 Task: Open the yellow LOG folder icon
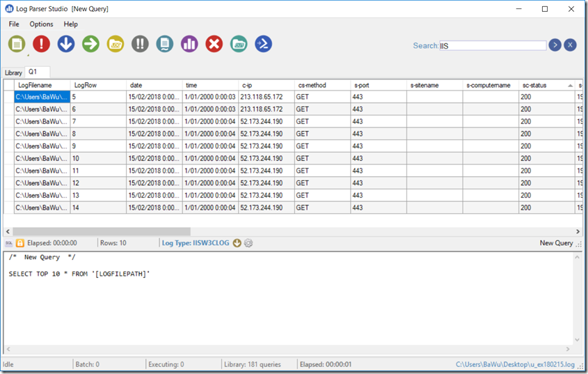click(x=115, y=44)
